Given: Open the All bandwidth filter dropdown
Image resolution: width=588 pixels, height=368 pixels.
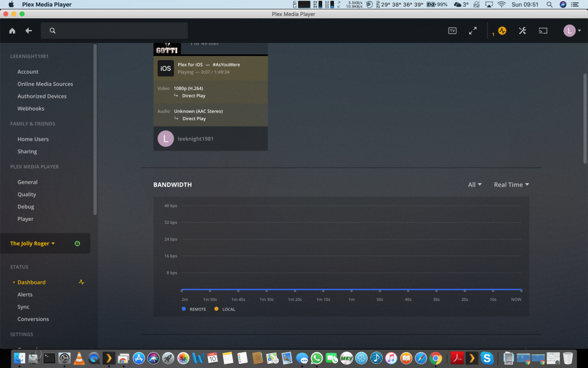Looking at the screenshot, I should [475, 185].
